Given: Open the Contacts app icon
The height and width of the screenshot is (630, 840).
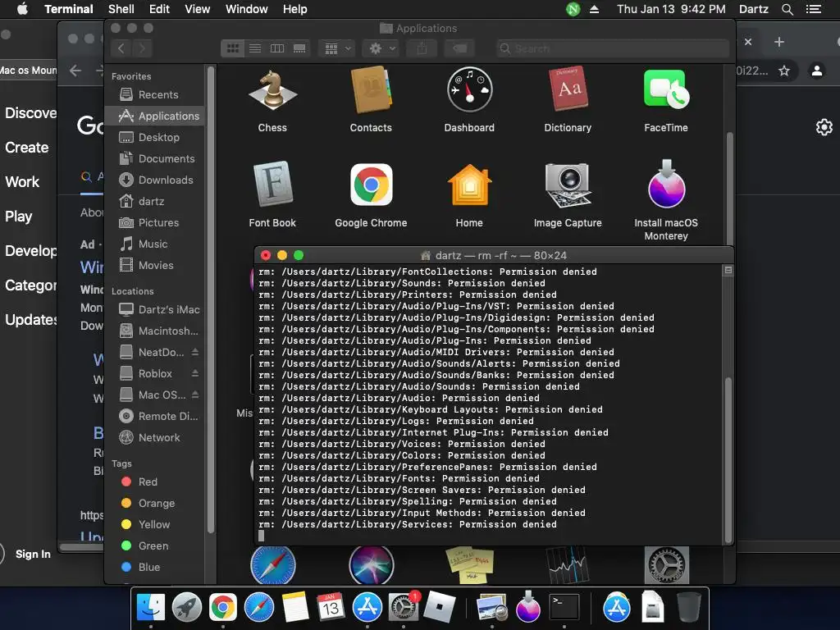Looking at the screenshot, I should coord(371,90).
